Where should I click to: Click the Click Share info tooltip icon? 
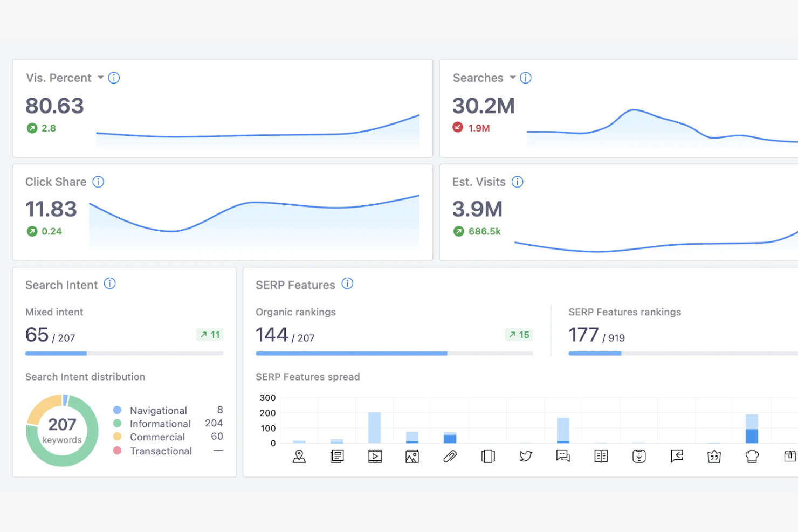(x=99, y=182)
